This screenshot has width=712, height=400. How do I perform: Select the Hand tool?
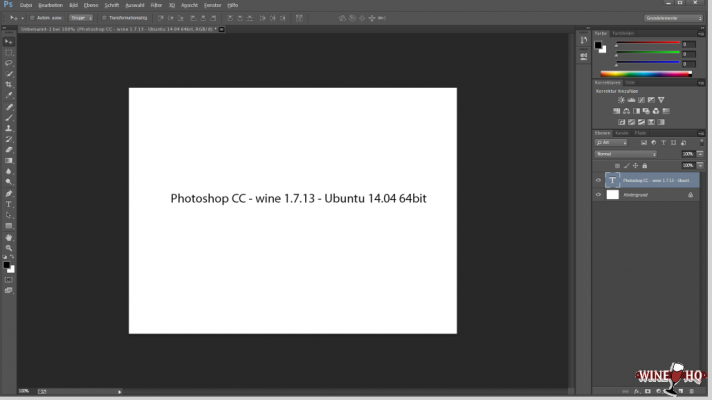tap(9, 237)
